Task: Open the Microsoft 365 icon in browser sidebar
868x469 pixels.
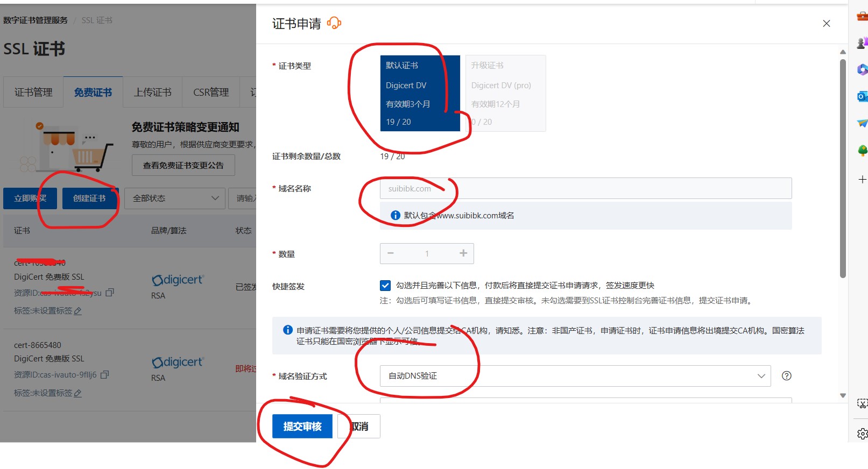Action: [x=862, y=69]
